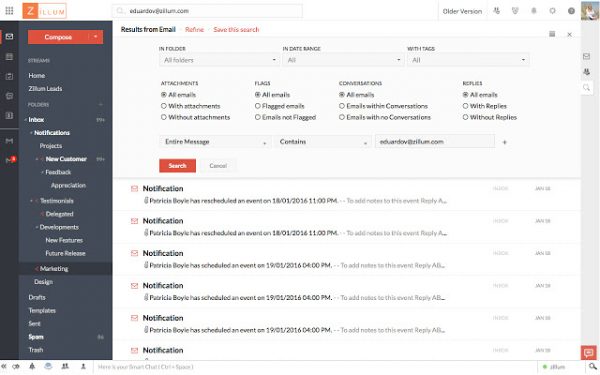Screen dimensions: 600x375
Task: Click the notifications bell icon in header
Action: click(x=533, y=11)
